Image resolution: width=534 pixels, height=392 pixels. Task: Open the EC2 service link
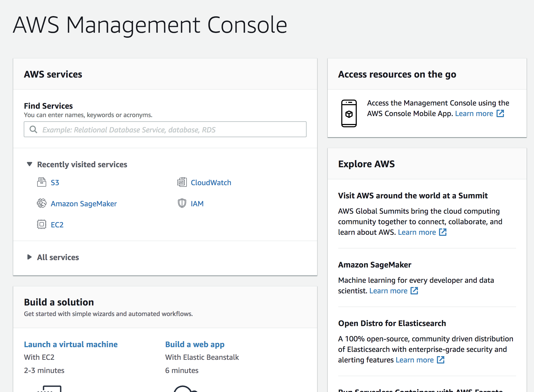[x=57, y=225]
